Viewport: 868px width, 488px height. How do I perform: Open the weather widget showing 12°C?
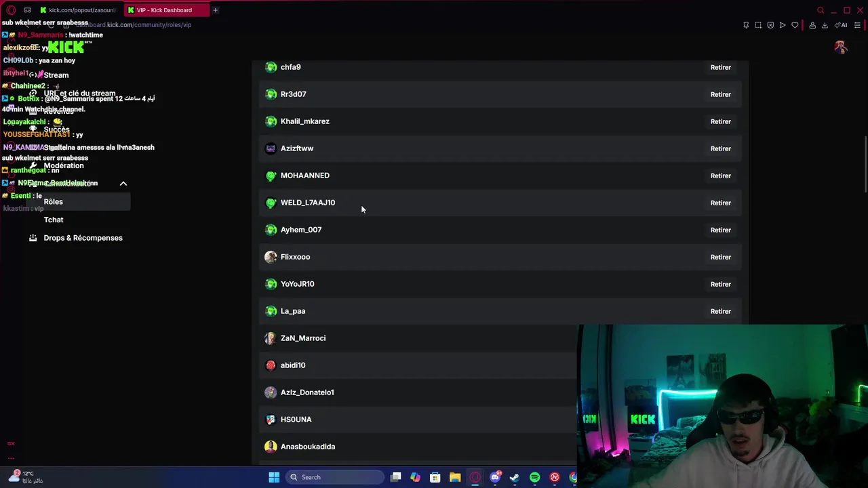point(27,477)
